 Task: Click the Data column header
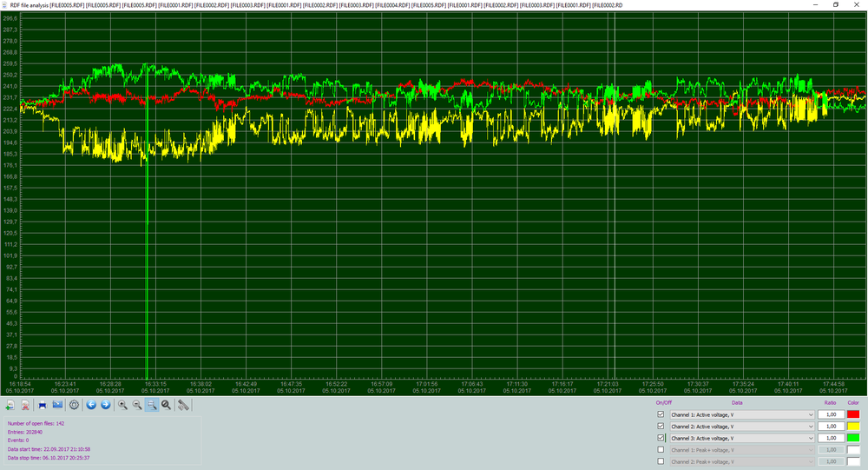737,403
